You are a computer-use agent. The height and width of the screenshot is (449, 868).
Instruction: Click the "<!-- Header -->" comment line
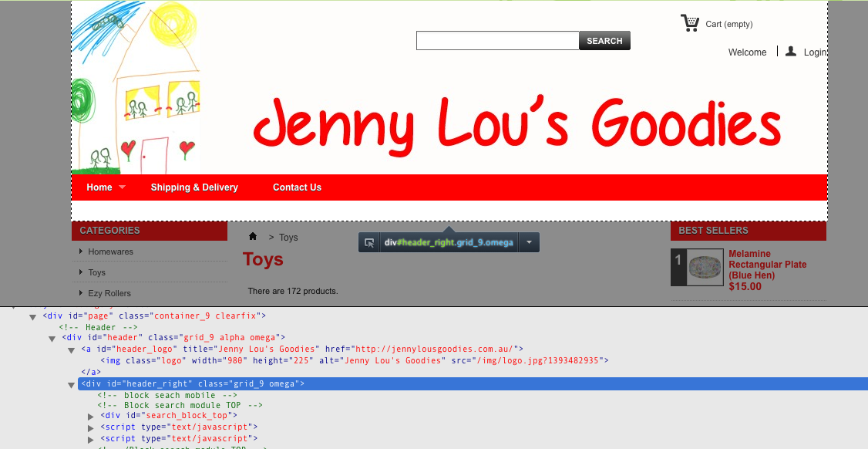98,327
